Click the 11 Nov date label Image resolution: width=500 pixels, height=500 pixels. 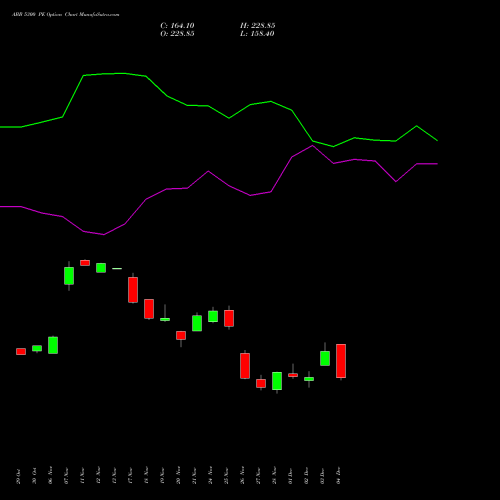click(82, 475)
